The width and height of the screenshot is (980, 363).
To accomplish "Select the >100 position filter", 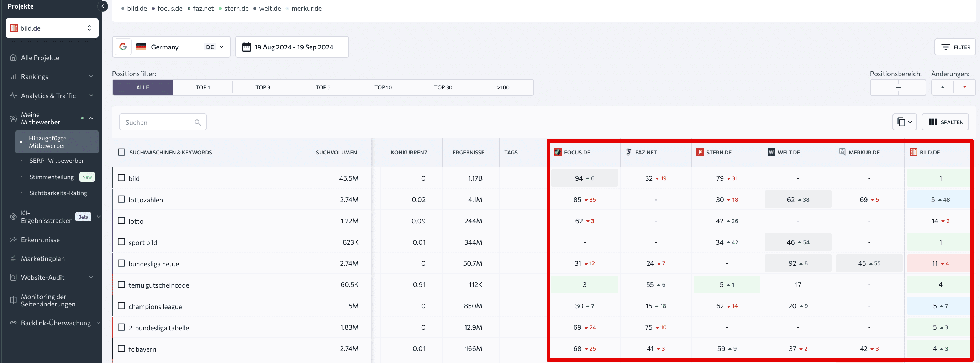I will [x=503, y=87].
